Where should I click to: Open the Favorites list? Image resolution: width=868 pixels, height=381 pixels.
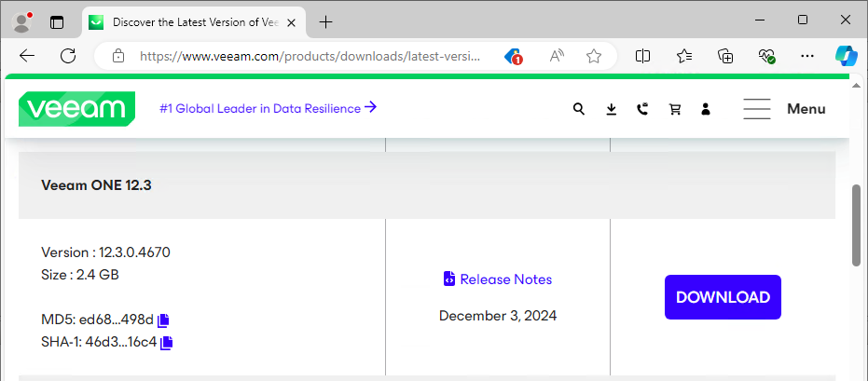pyautogui.click(x=684, y=56)
